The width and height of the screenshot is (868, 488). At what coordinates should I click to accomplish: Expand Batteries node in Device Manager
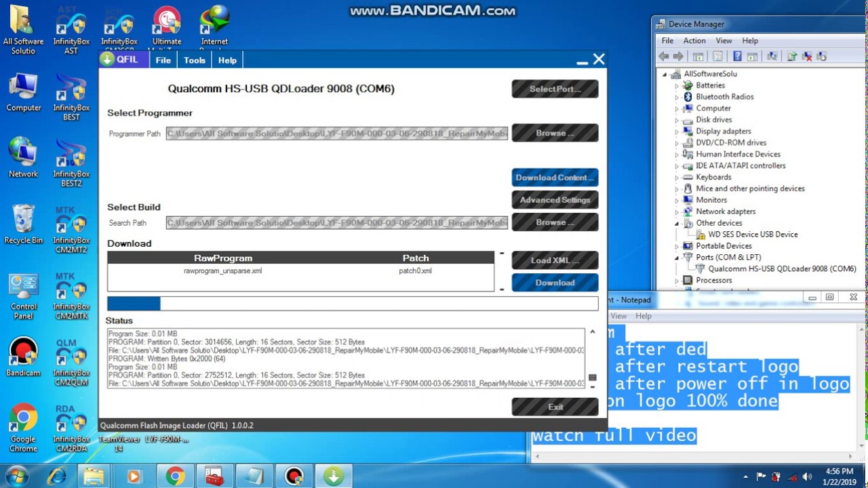tap(676, 85)
